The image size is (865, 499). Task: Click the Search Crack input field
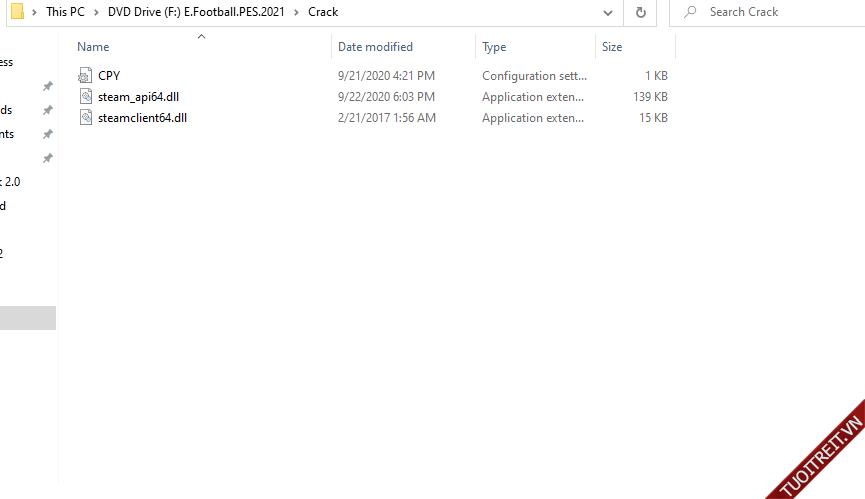pos(770,12)
